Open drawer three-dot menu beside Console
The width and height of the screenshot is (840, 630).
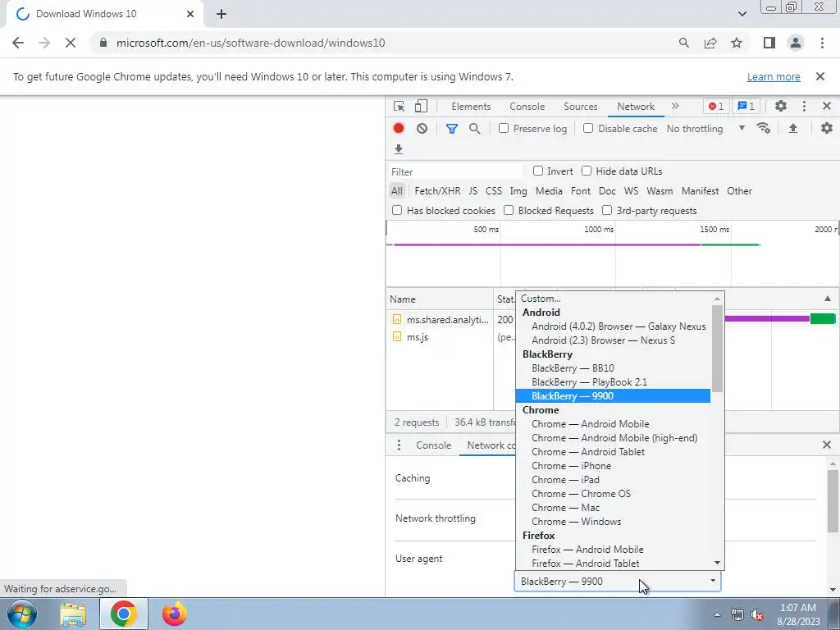(x=399, y=445)
